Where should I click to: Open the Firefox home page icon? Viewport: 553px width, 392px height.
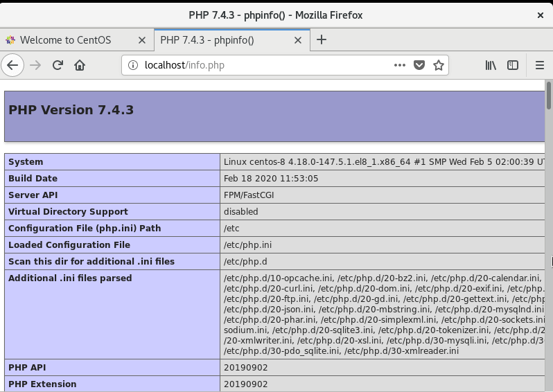pyautogui.click(x=80, y=65)
